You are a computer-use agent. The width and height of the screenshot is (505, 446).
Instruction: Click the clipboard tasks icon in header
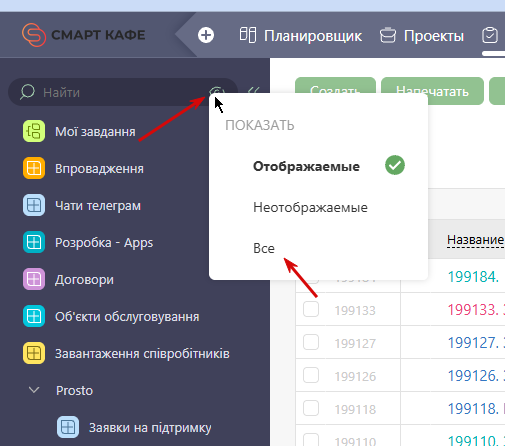(490, 35)
